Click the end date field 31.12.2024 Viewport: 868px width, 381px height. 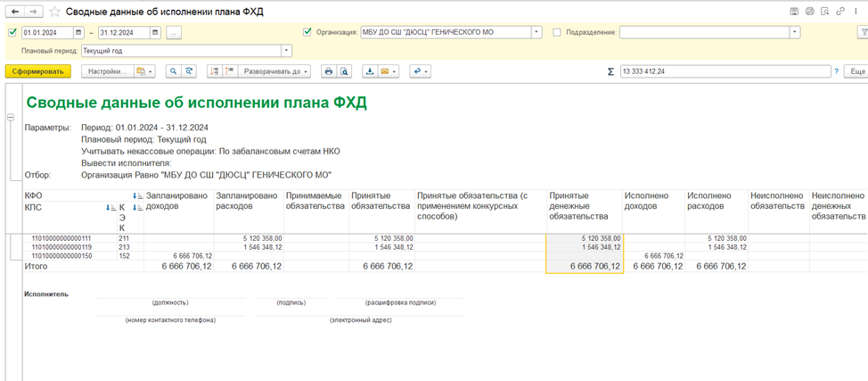coord(125,33)
